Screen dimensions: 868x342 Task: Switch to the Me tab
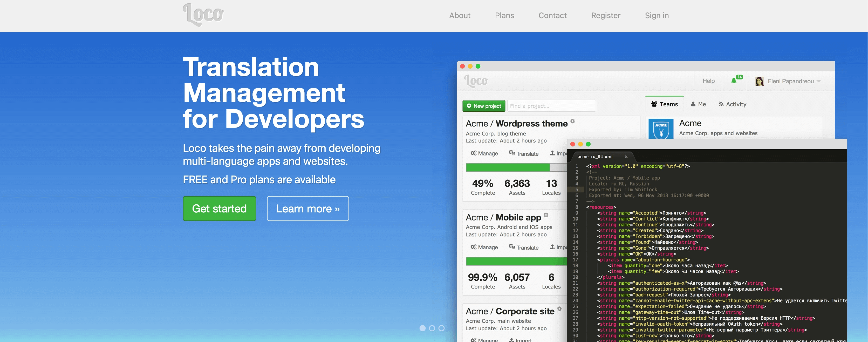(x=699, y=104)
